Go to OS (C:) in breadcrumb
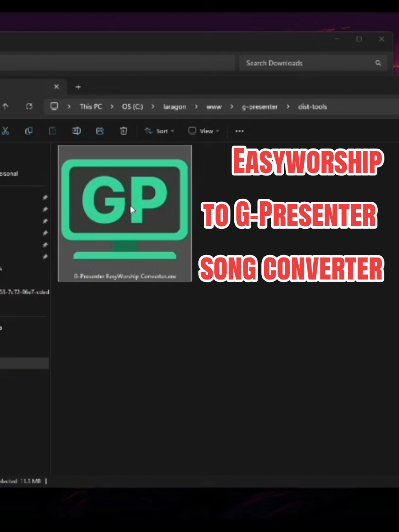The width and height of the screenshot is (399, 532). click(x=132, y=107)
